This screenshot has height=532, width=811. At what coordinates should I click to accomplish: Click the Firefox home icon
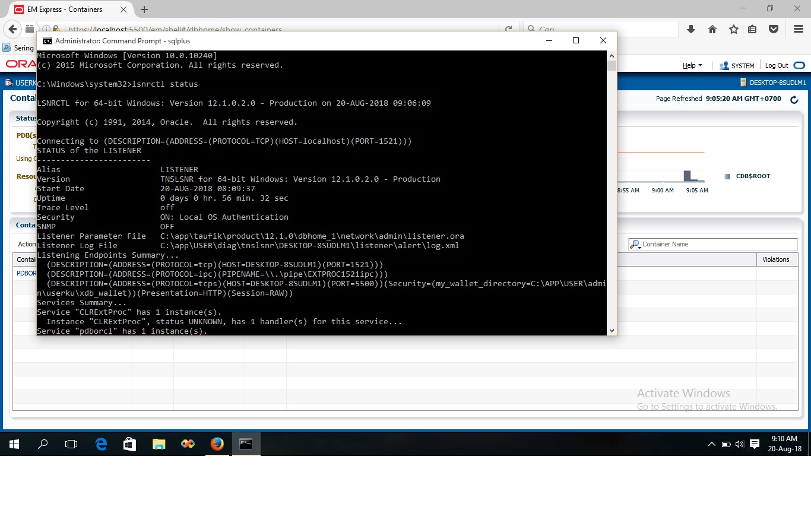[x=712, y=28]
